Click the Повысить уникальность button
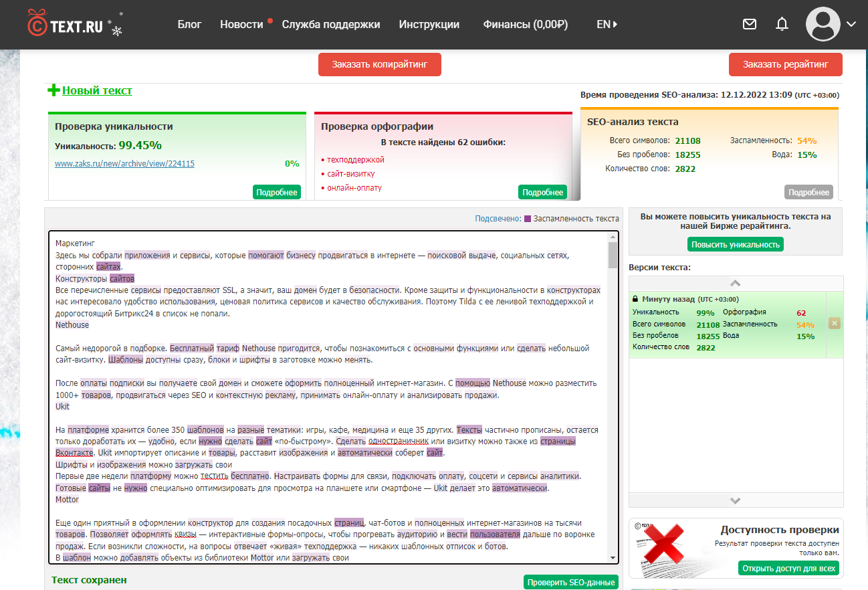 coord(736,244)
